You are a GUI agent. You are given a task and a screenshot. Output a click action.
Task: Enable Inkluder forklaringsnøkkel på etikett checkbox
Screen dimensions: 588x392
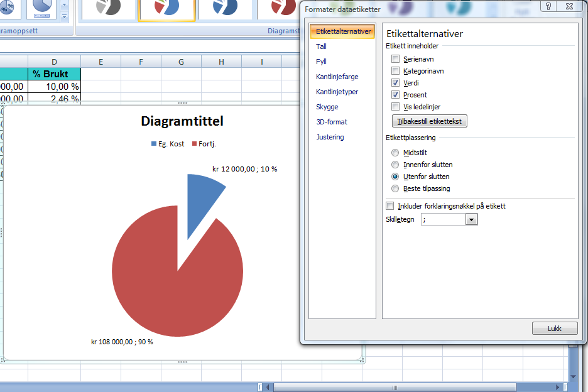pos(390,206)
